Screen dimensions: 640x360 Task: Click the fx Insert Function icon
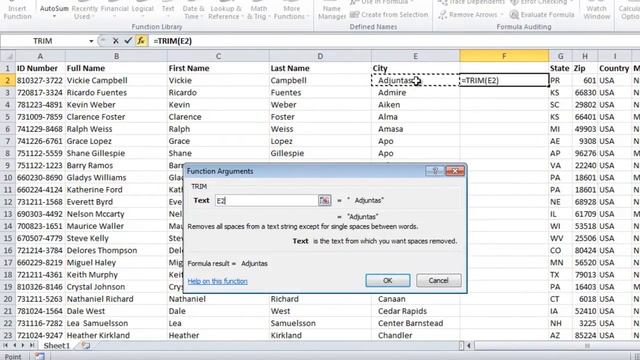click(141, 41)
